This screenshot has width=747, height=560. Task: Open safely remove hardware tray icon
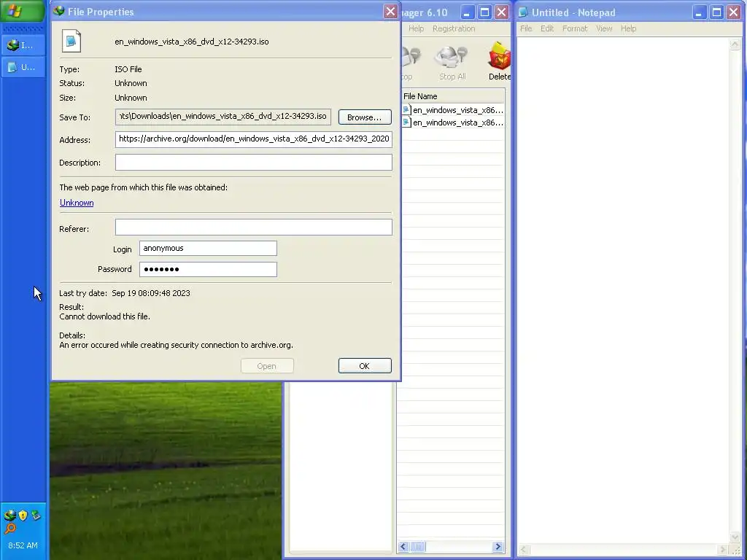[36, 516]
